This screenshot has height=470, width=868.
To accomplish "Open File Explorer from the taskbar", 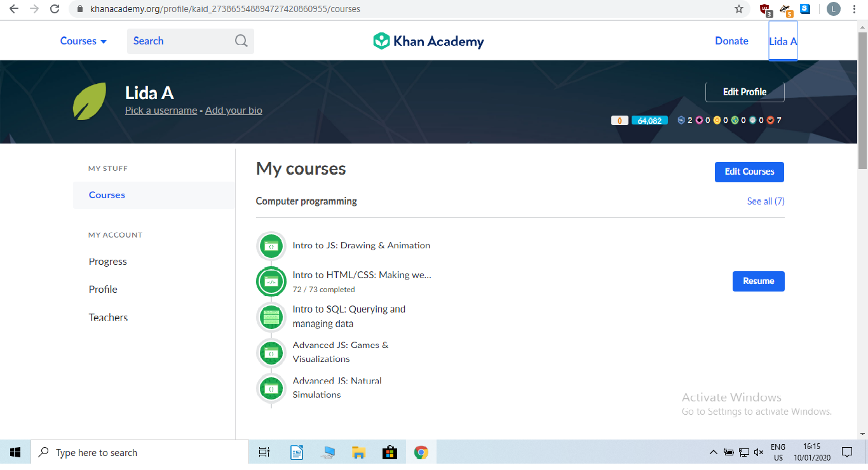I will click(358, 453).
